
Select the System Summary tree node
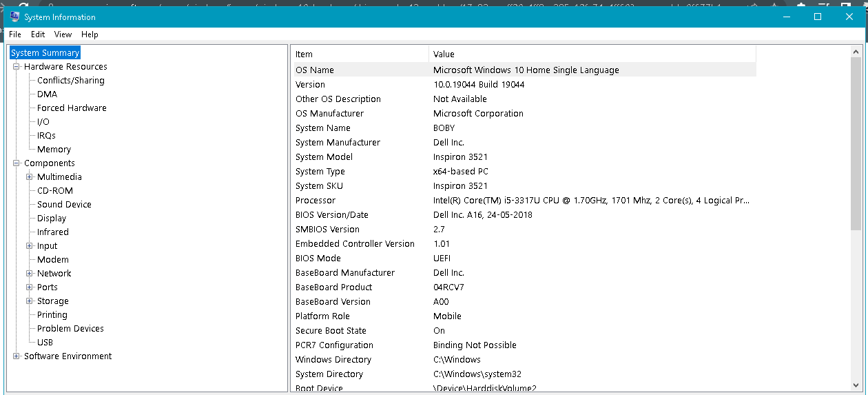45,52
